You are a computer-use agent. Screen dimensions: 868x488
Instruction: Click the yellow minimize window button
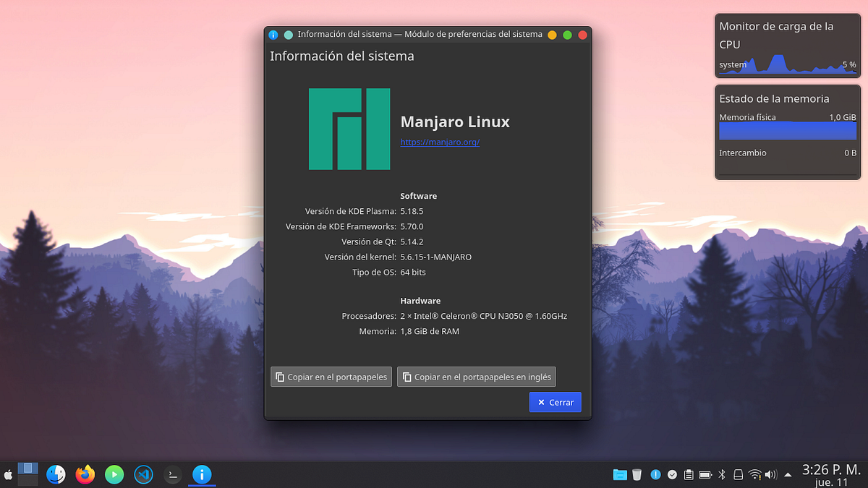coord(552,35)
